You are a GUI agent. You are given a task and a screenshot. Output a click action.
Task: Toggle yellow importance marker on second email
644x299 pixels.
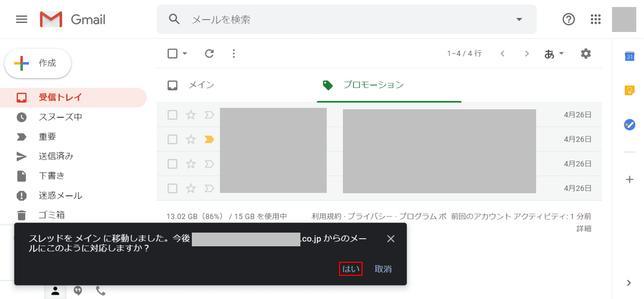(209, 139)
